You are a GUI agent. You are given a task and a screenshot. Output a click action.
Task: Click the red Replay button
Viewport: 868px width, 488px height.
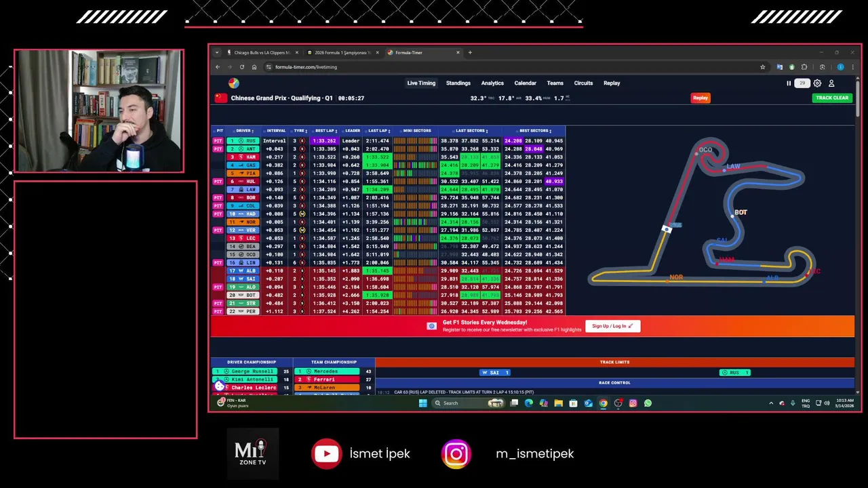pyautogui.click(x=701, y=98)
